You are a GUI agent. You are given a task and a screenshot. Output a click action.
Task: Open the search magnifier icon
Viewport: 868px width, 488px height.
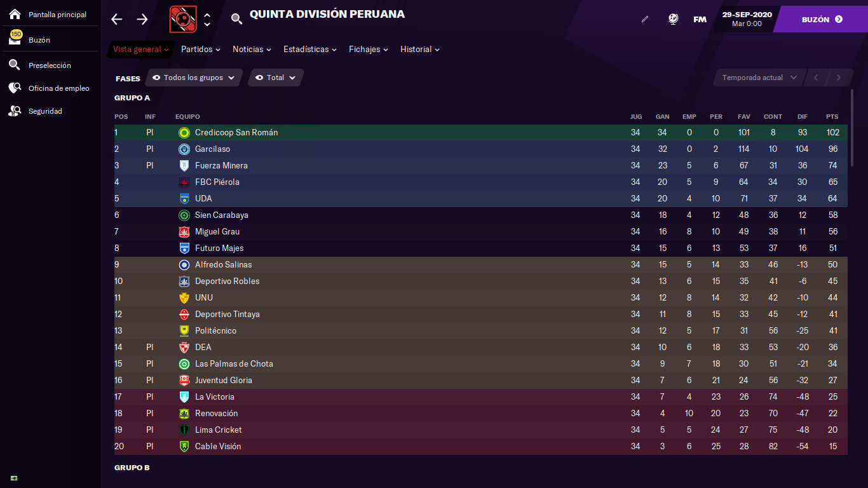point(236,19)
